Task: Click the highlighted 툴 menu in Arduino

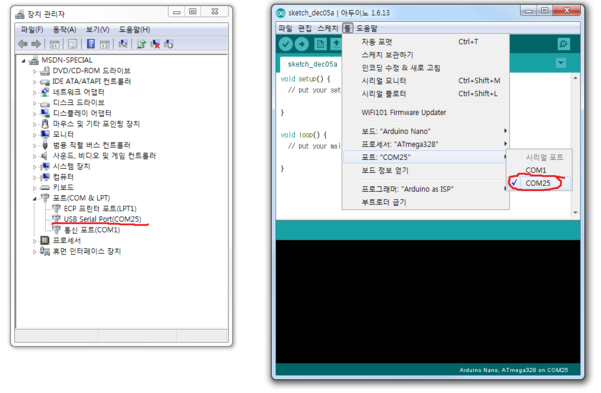Action: pos(348,28)
